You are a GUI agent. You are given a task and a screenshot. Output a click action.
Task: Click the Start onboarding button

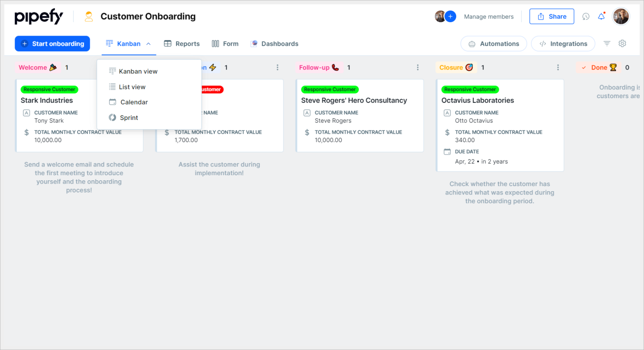pos(52,44)
